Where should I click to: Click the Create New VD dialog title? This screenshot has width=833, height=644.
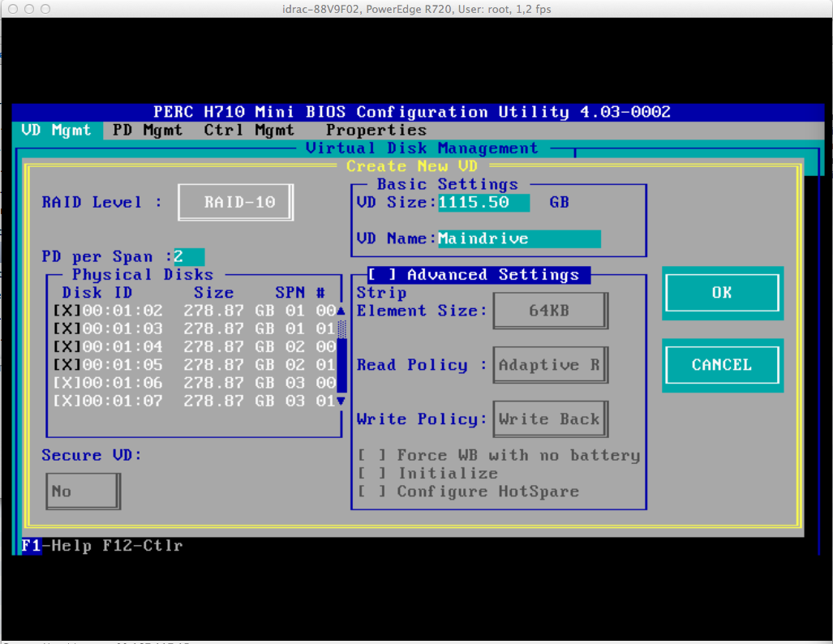(x=412, y=166)
